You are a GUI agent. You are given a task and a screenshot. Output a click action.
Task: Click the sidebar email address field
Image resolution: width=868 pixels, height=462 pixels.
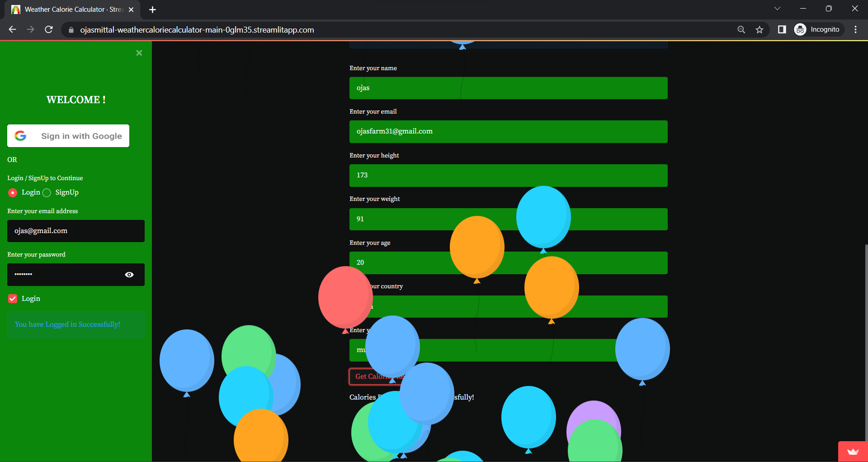76,231
